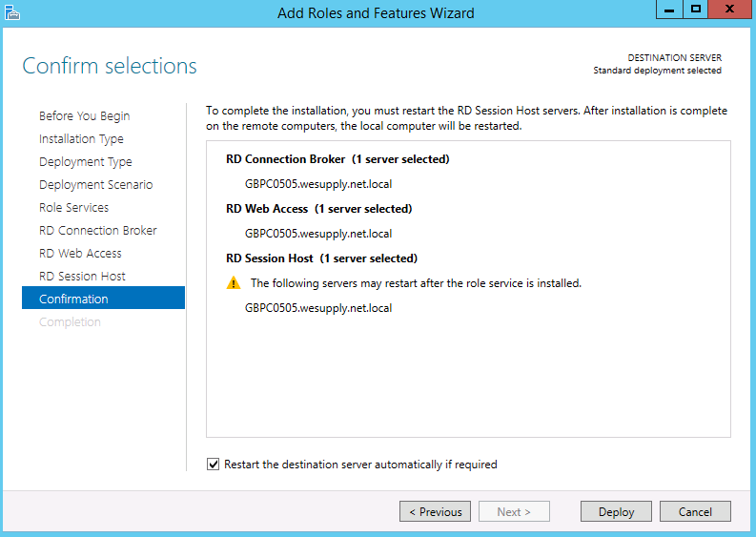Click the wizard icon in the title bar
Image resolution: width=756 pixels, height=537 pixels.
click(12, 12)
